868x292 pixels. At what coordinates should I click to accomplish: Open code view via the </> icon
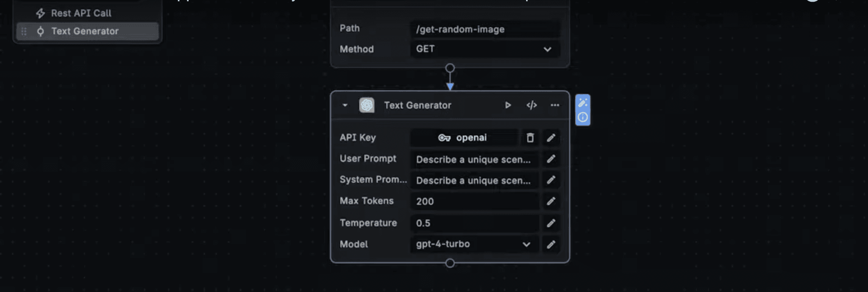[x=531, y=105]
